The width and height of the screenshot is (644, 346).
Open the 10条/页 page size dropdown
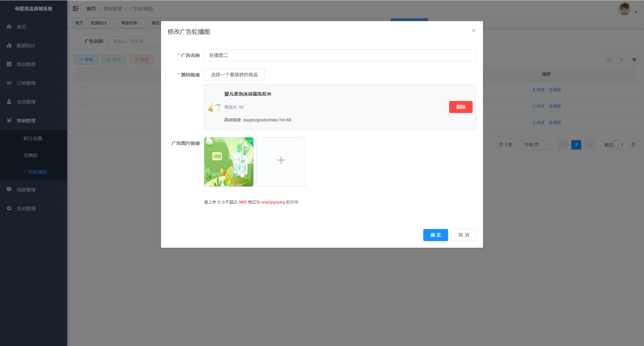pyautogui.click(x=534, y=145)
